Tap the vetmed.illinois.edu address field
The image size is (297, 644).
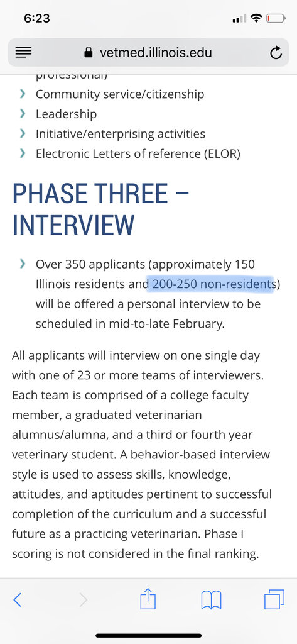(x=148, y=53)
